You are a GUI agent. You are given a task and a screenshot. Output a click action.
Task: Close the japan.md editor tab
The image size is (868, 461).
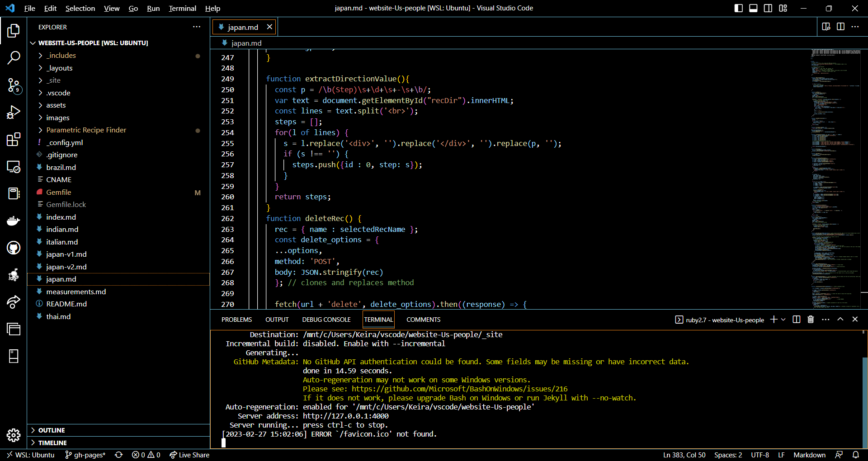click(x=269, y=27)
